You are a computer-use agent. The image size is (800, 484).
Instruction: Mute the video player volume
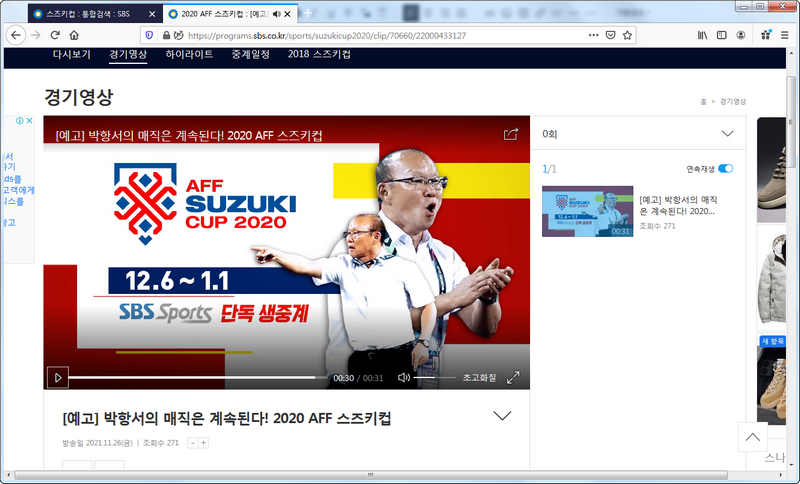(404, 377)
